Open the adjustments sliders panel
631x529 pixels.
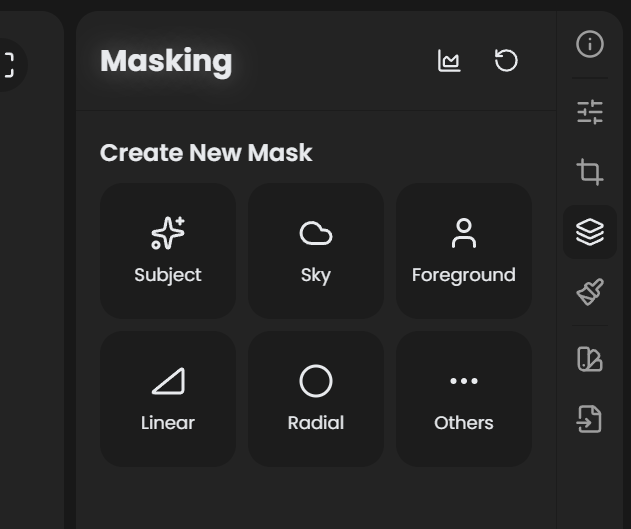point(590,112)
